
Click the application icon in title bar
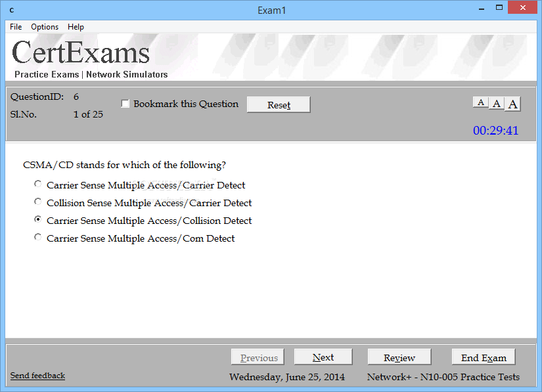coord(12,10)
